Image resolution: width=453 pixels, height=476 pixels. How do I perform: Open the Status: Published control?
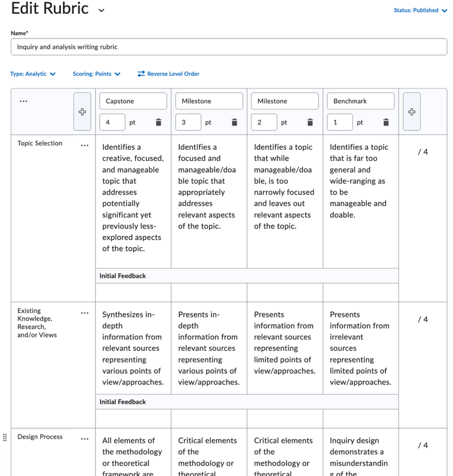[420, 10]
